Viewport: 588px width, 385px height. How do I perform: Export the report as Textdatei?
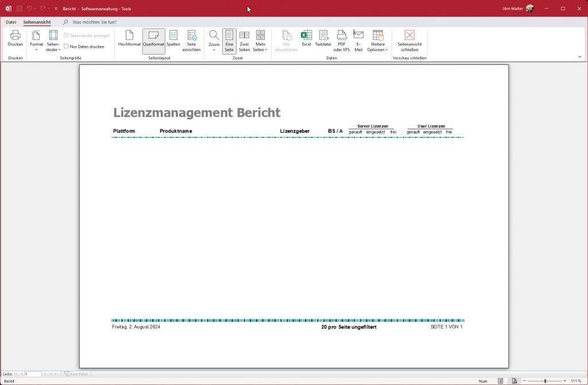tap(323, 40)
